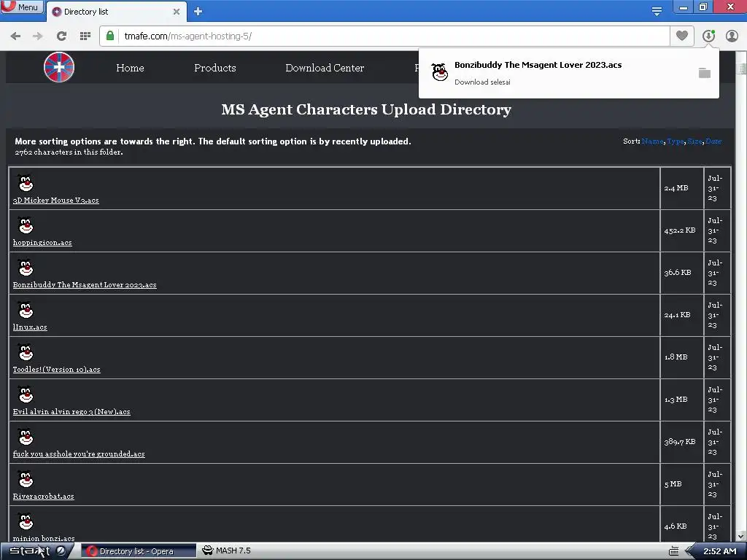Click icon above Evil alvin alvin rego
The height and width of the screenshot is (560, 747).
[x=26, y=394]
